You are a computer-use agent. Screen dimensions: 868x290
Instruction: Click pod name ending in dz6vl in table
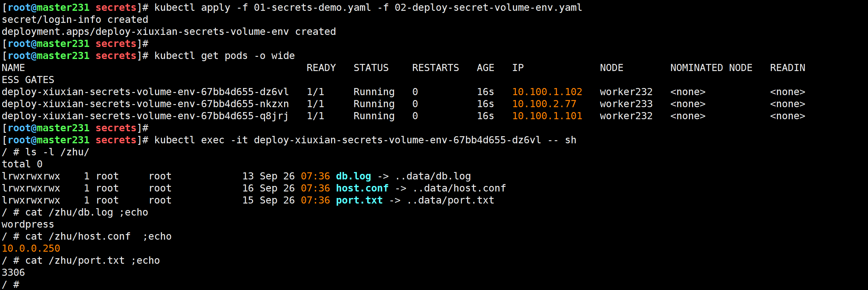(145, 92)
